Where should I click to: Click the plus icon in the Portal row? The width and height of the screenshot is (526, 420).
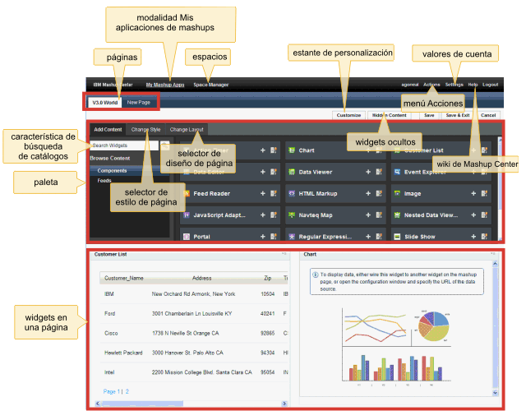coord(263,237)
